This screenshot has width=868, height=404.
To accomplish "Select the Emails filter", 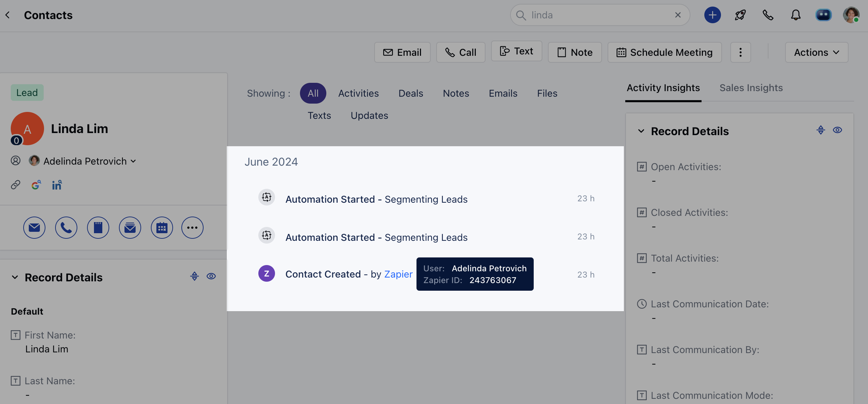I will (x=503, y=93).
